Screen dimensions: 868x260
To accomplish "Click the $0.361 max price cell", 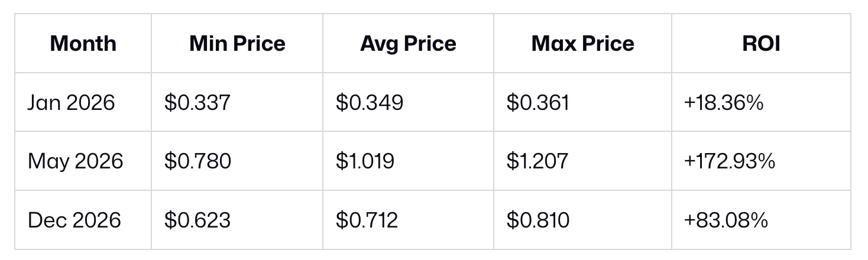I will [537, 103].
